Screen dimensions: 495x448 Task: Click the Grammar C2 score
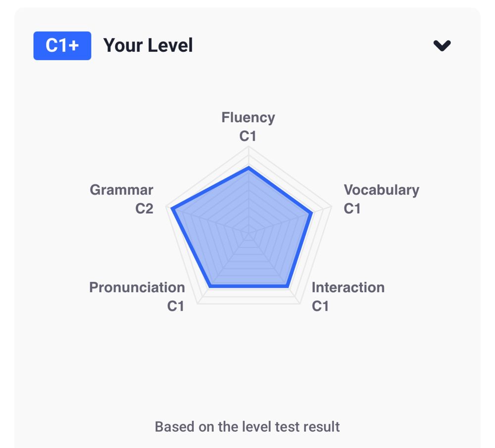point(144,209)
